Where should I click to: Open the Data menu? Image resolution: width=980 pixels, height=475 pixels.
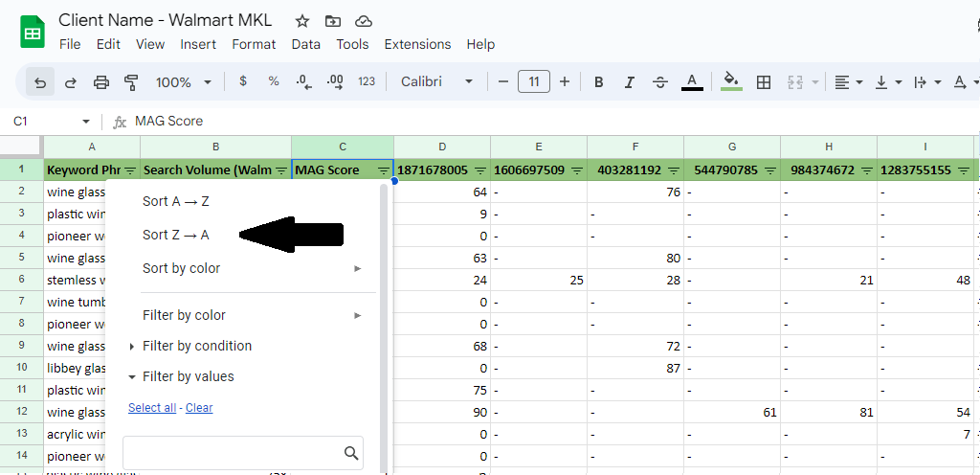click(305, 44)
